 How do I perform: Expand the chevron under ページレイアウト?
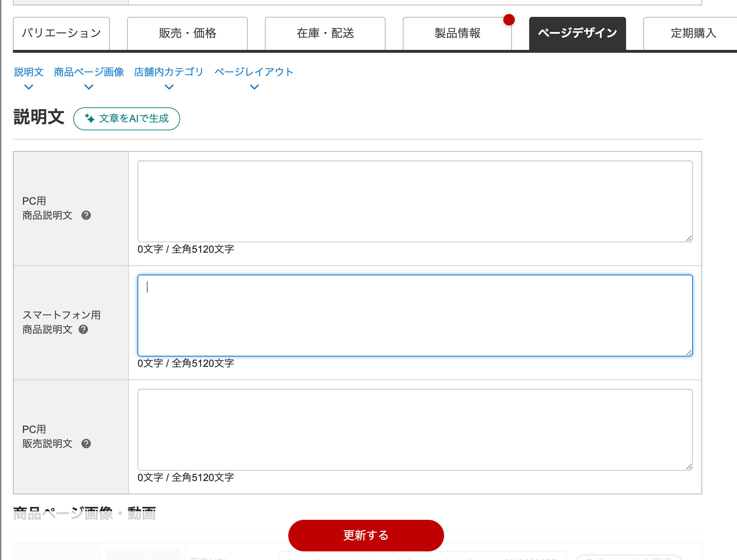(x=254, y=87)
